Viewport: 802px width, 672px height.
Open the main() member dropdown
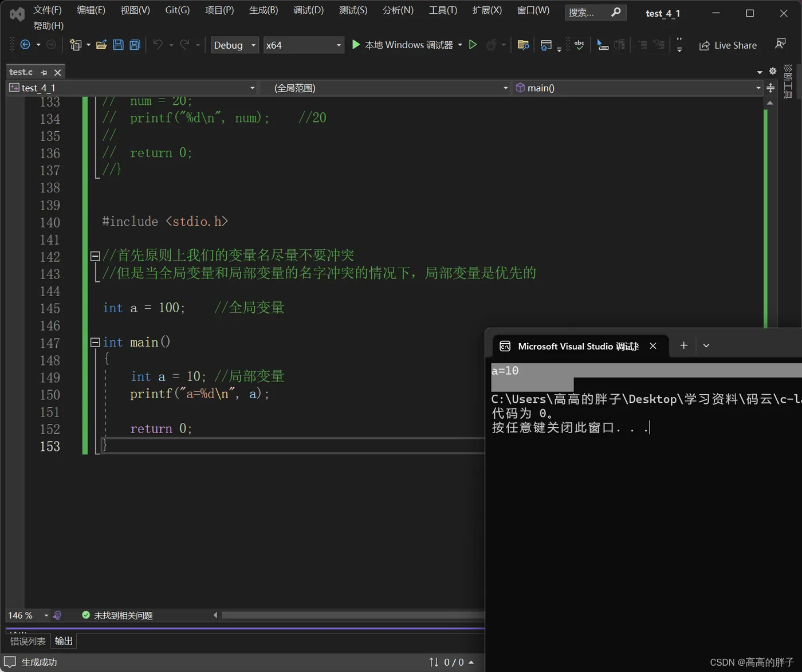click(638, 88)
